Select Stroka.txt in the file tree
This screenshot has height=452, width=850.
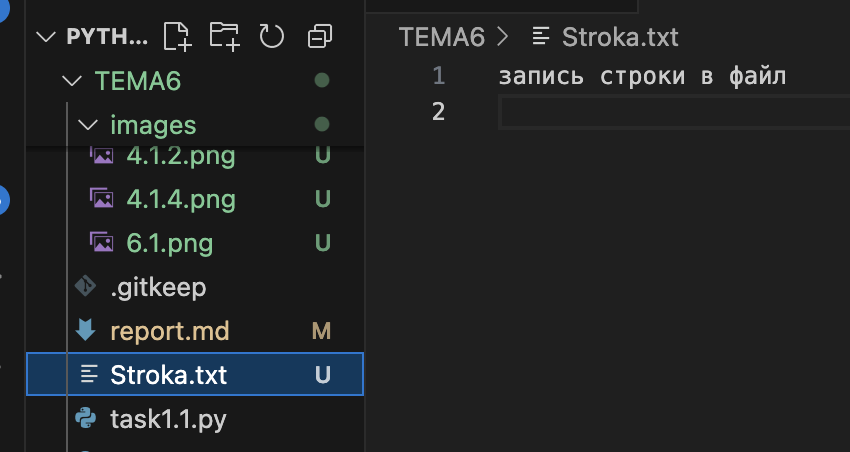pos(168,375)
